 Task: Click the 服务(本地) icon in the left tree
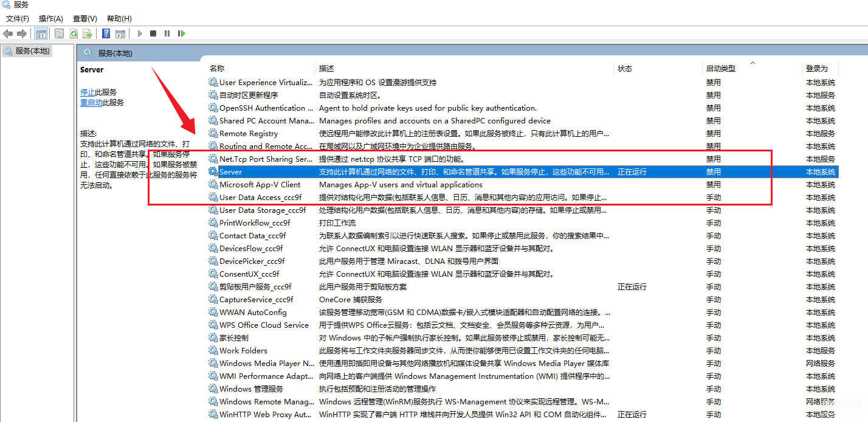point(8,51)
